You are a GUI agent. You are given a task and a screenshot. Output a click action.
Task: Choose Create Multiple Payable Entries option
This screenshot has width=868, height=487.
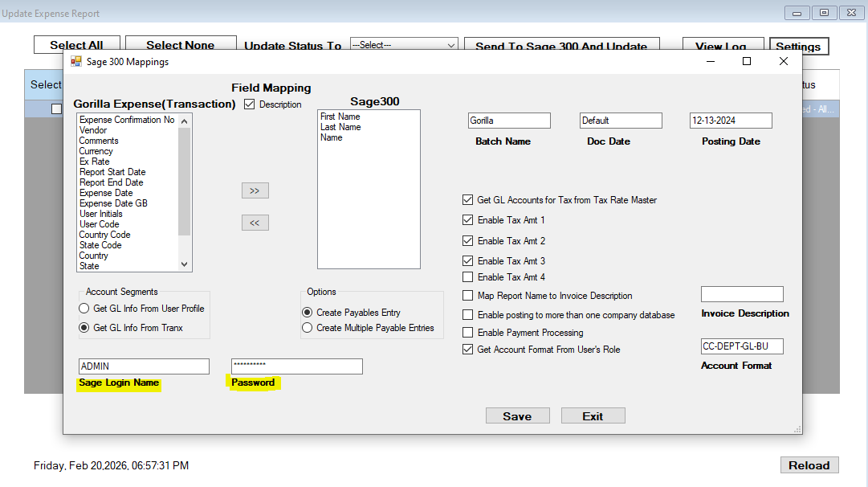(x=308, y=328)
